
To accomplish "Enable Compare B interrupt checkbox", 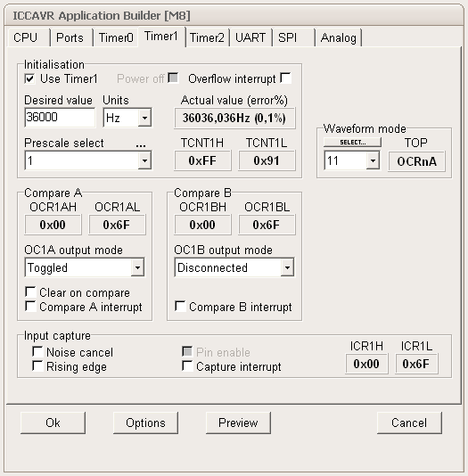I will point(180,306).
